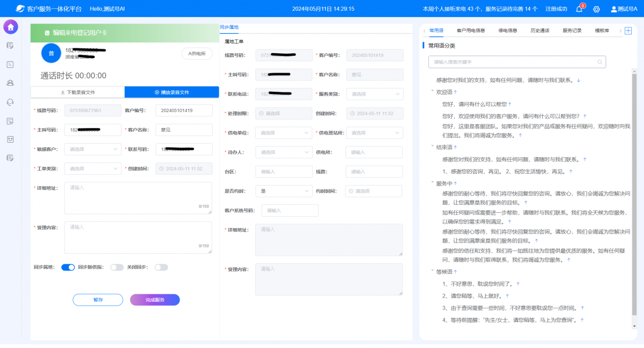Screen dimensions: 644x348
Task: Click arrow next to 服务中 heading
Action: pos(455,183)
